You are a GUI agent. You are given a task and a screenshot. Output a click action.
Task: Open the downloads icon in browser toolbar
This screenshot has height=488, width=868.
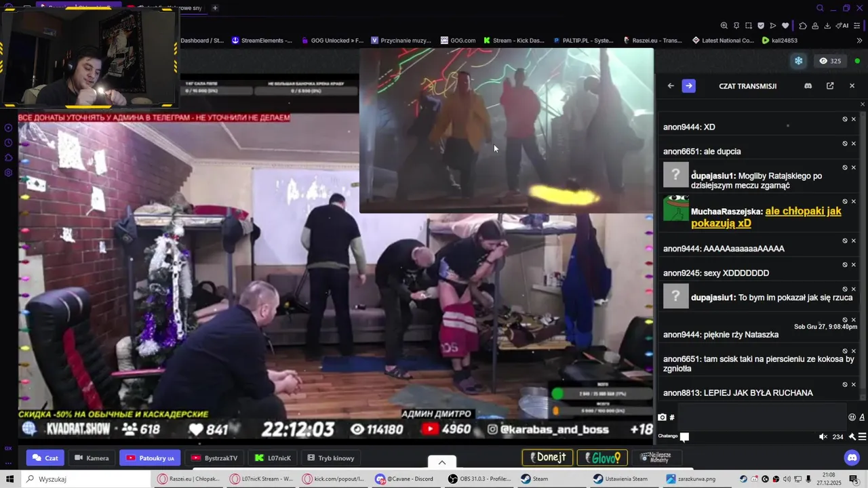[827, 26]
